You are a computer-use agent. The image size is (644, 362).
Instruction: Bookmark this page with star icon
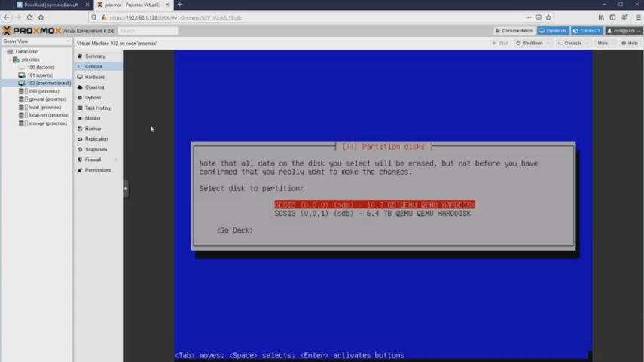coord(548,17)
